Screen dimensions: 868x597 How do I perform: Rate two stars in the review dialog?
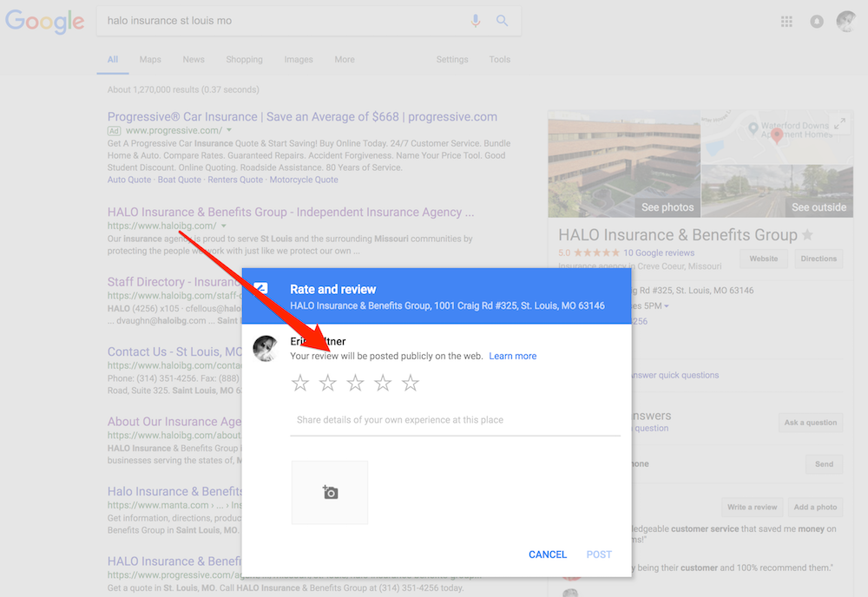(328, 383)
